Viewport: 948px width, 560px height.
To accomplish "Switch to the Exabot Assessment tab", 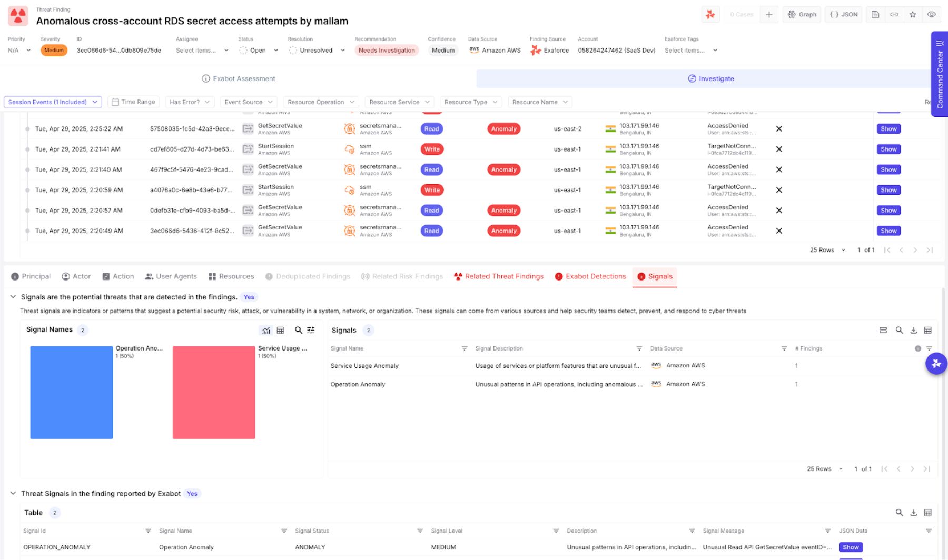I will coord(239,78).
